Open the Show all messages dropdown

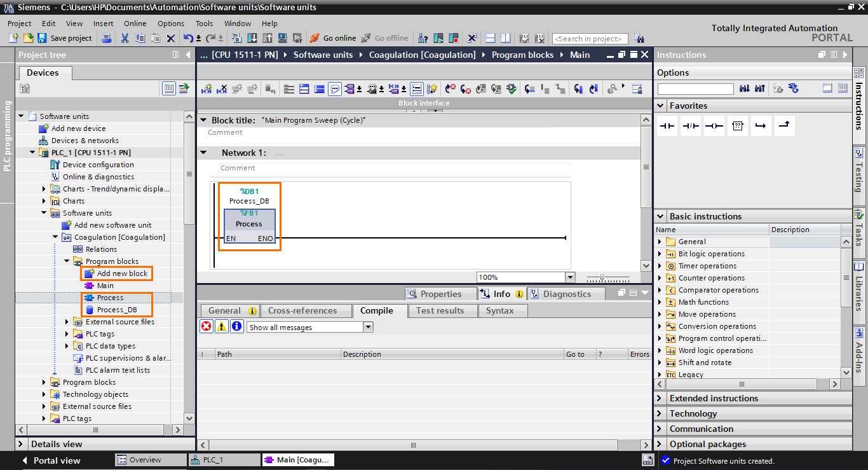(x=309, y=326)
